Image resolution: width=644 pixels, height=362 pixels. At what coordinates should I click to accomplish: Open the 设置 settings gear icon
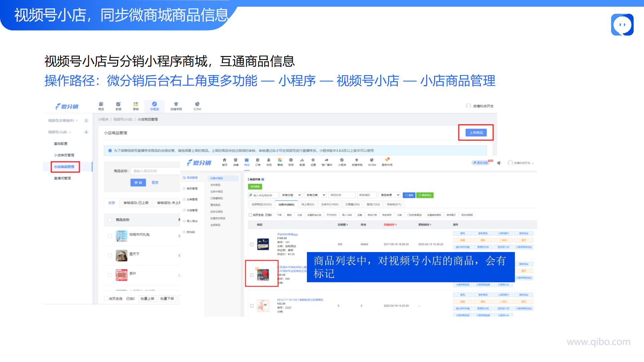coord(313,162)
